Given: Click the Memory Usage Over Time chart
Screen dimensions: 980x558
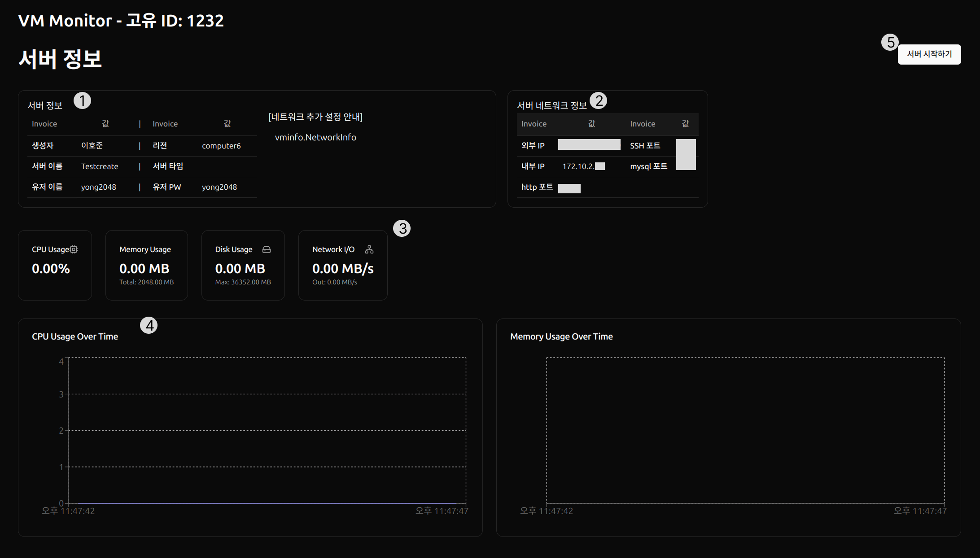Looking at the screenshot, I should [x=745, y=430].
